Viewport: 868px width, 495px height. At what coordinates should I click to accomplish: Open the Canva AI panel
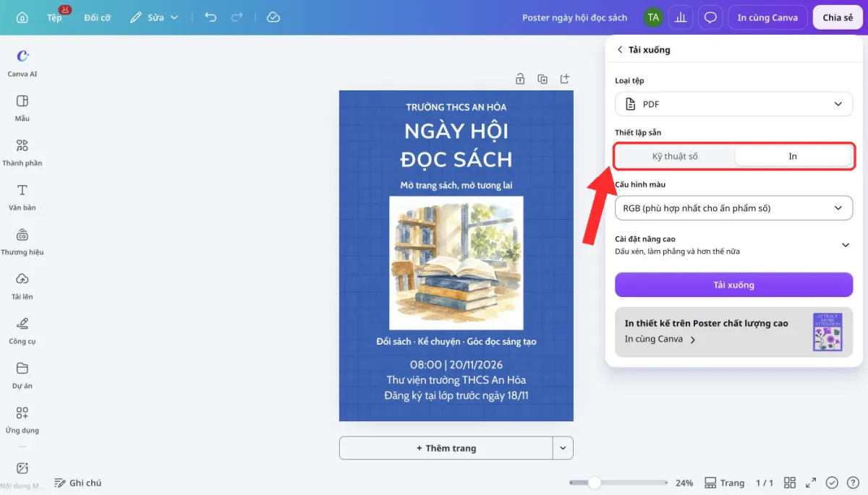click(x=22, y=62)
